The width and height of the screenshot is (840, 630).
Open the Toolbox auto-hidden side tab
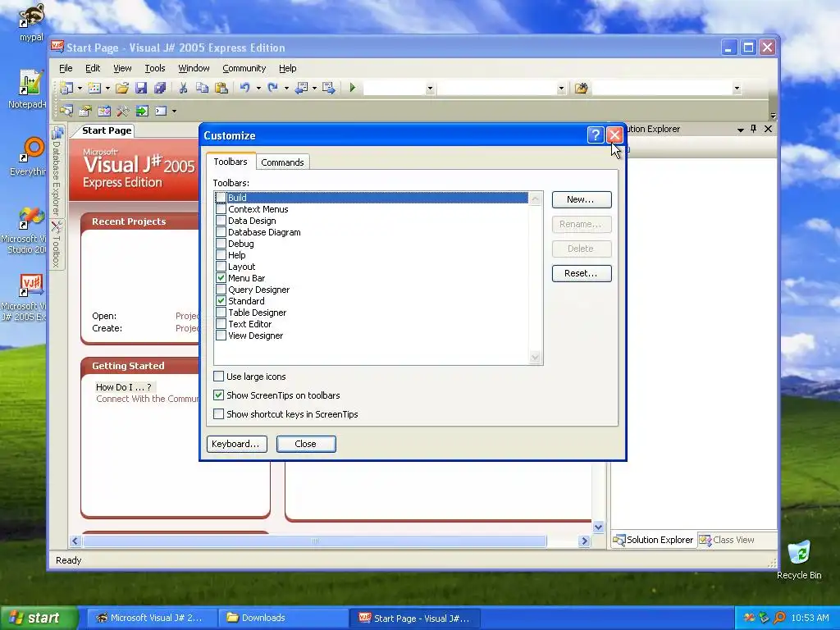pos(57,244)
